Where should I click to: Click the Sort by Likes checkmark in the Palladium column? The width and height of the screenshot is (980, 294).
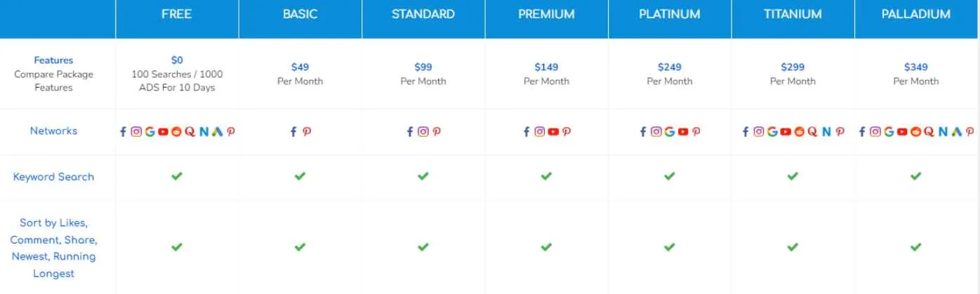915,247
